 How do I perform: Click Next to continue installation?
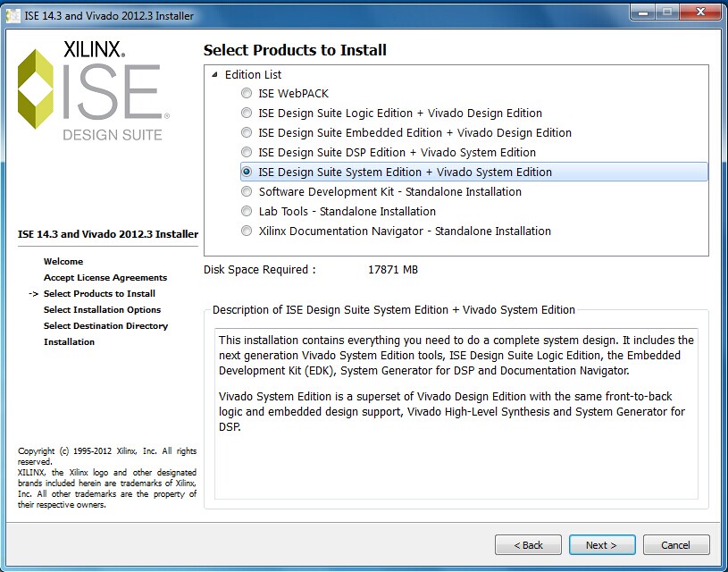(x=601, y=545)
